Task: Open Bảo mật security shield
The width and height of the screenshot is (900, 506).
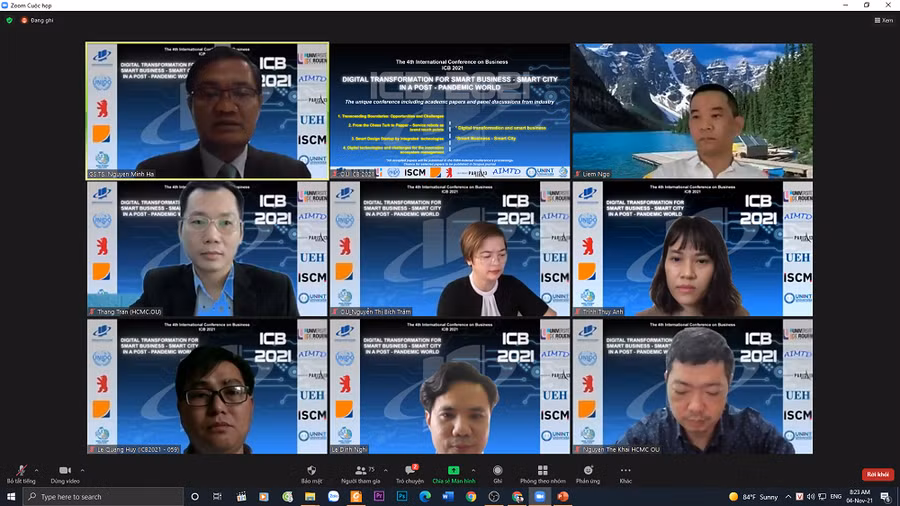Action: pyautogui.click(x=312, y=474)
